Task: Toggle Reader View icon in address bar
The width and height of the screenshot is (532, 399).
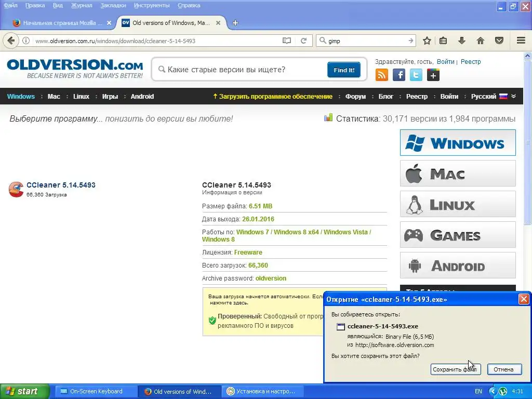Action: [287, 41]
